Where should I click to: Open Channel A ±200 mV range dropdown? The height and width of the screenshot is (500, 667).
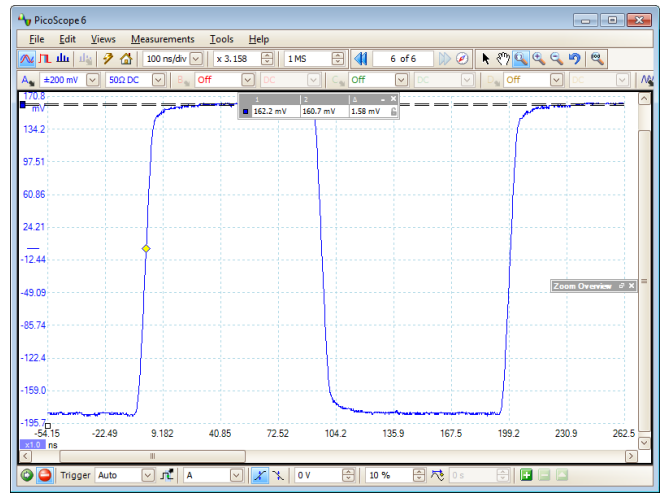(x=93, y=80)
